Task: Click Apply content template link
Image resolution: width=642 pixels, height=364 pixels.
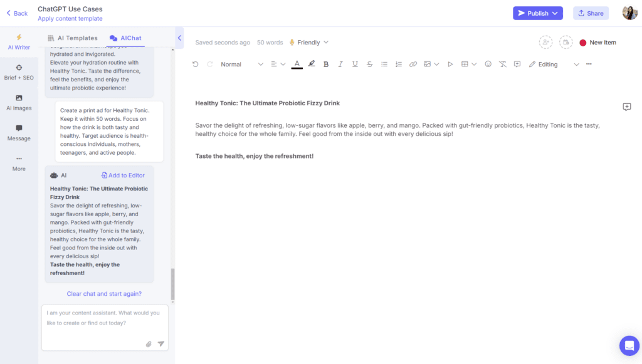Action: [x=70, y=18]
